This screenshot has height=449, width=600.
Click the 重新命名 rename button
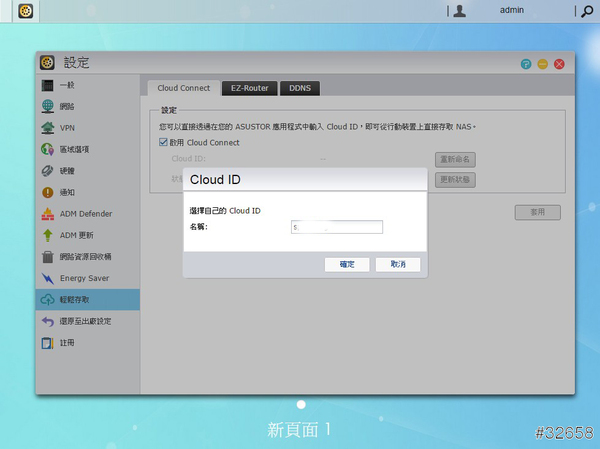(455, 159)
